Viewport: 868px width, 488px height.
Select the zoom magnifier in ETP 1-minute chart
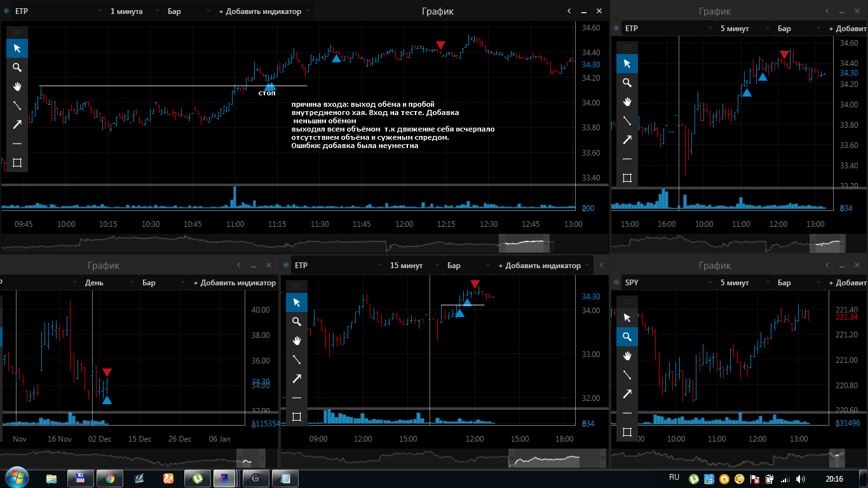click(x=17, y=67)
